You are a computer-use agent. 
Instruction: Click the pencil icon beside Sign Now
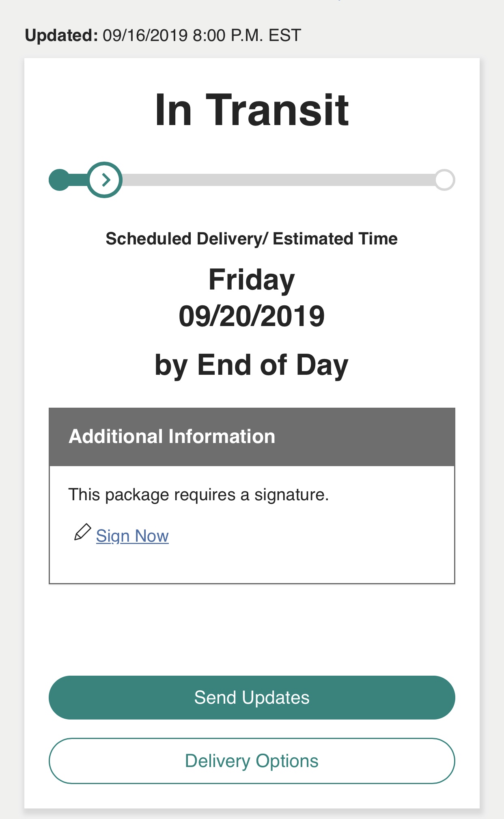coord(82,532)
